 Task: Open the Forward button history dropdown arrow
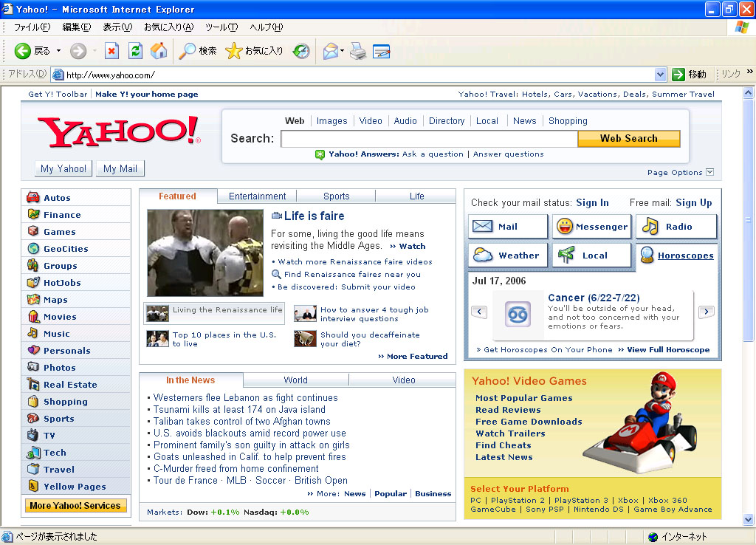tap(94, 51)
